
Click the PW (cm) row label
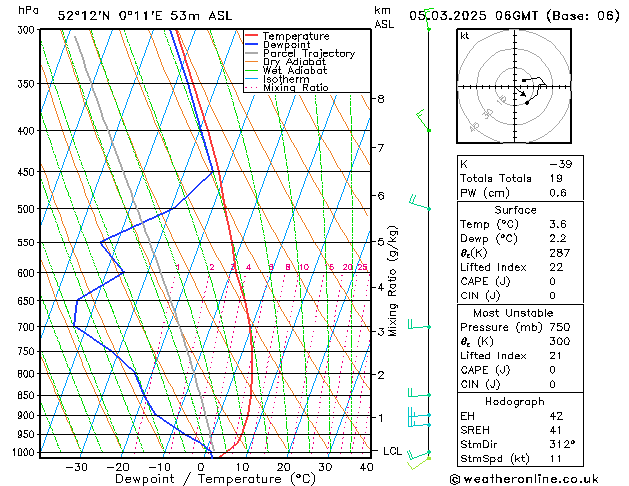click(485, 193)
